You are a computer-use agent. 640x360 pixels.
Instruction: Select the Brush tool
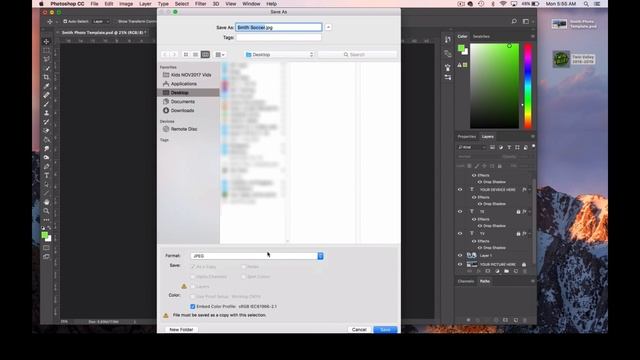pyautogui.click(x=46, y=104)
